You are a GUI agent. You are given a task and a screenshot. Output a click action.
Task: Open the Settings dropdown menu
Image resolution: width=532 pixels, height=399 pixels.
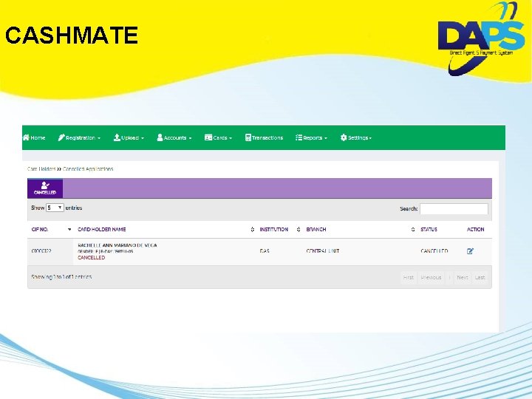click(356, 137)
